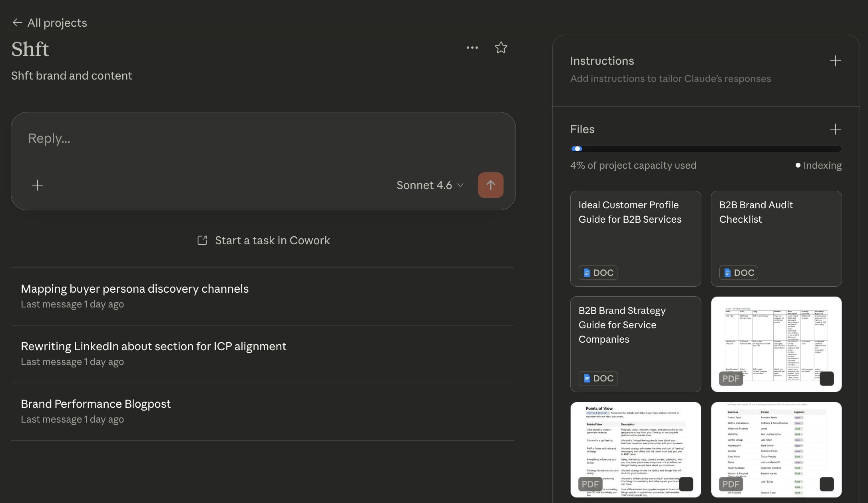Star the Shft project as favorite
Screen dimensions: 868x503
pyautogui.click(x=501, y=48)
